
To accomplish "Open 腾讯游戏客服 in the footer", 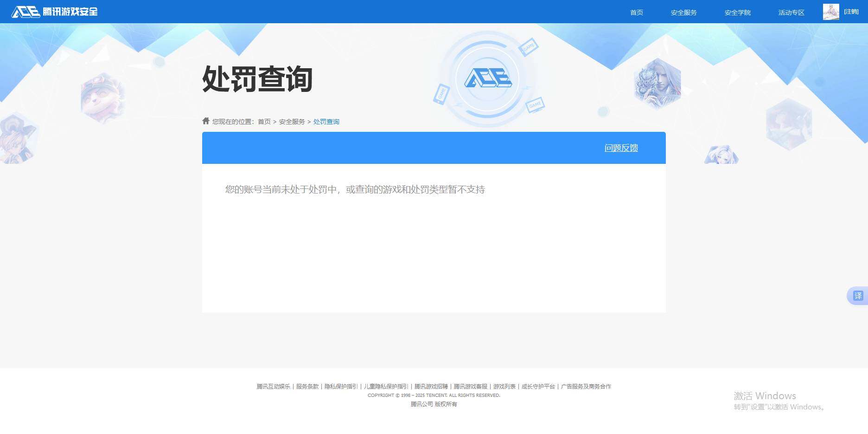I will tap(470, 386).
